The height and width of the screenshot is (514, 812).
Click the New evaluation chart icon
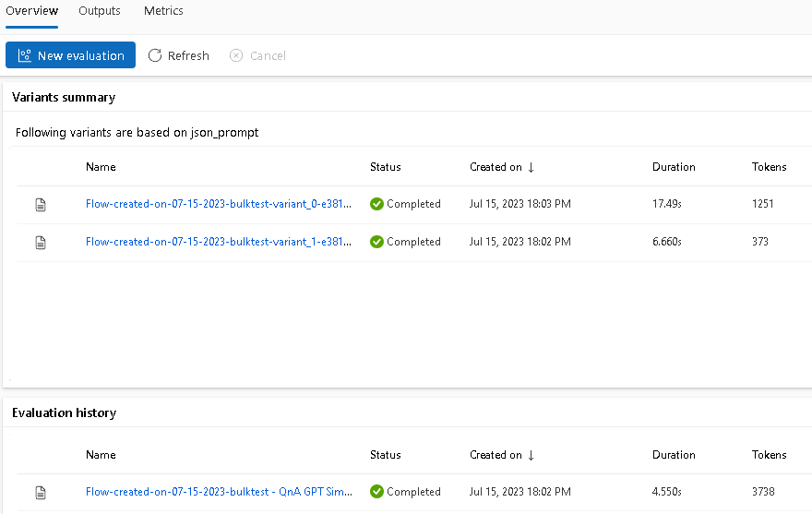[25, 55]
